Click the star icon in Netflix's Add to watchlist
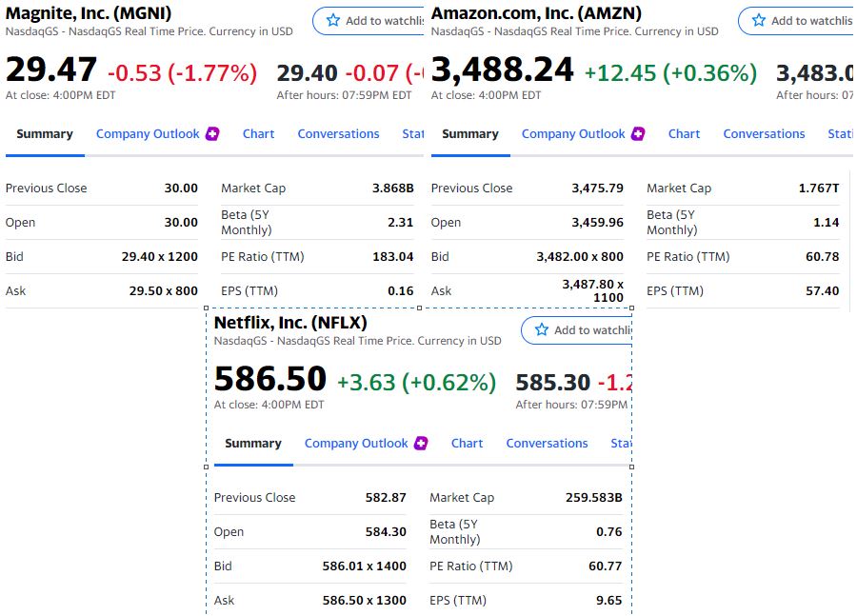The height and width of the screenshot is (616, 857). 542,329
